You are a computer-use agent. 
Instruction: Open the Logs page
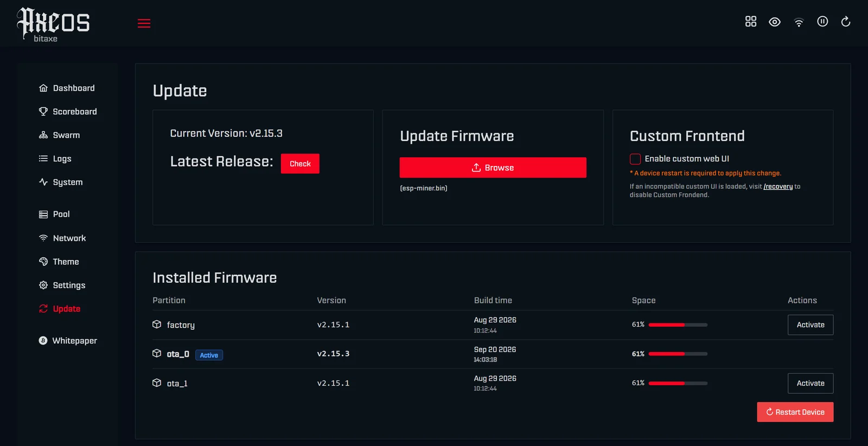(55, 158)
